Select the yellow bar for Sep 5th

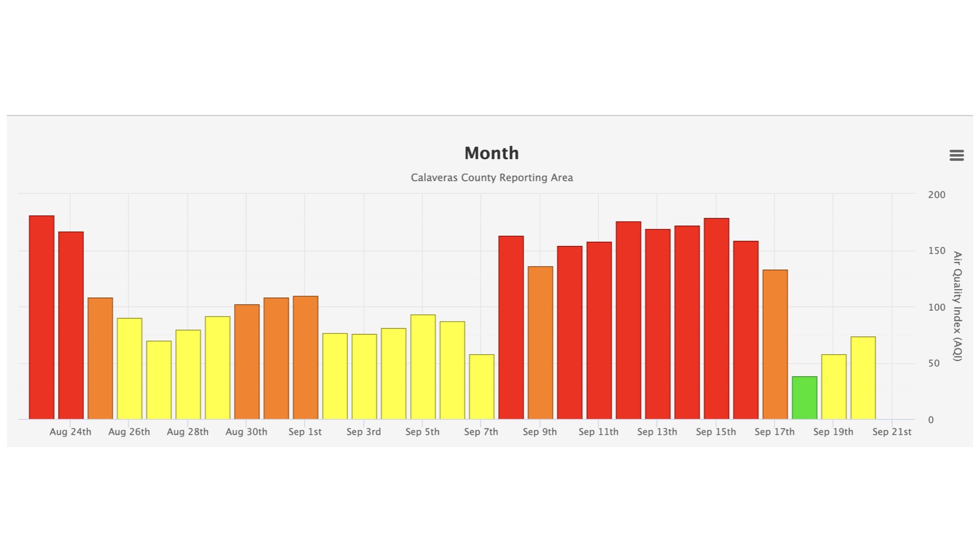coord(423,367)
